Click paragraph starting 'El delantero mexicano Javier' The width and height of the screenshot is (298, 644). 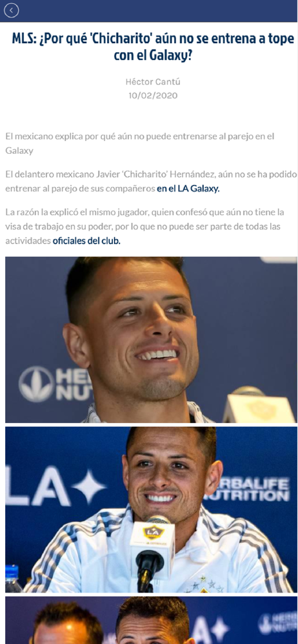pyautogui.click(x=151, y=182)
